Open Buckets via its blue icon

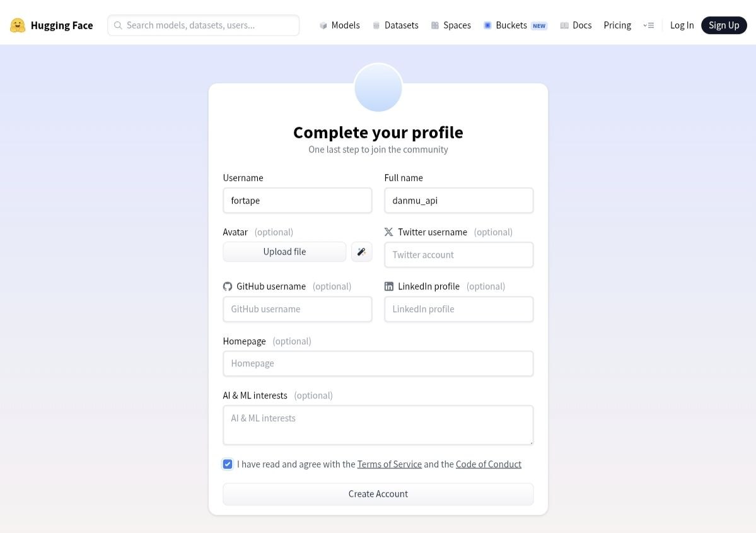pos(487,25)
